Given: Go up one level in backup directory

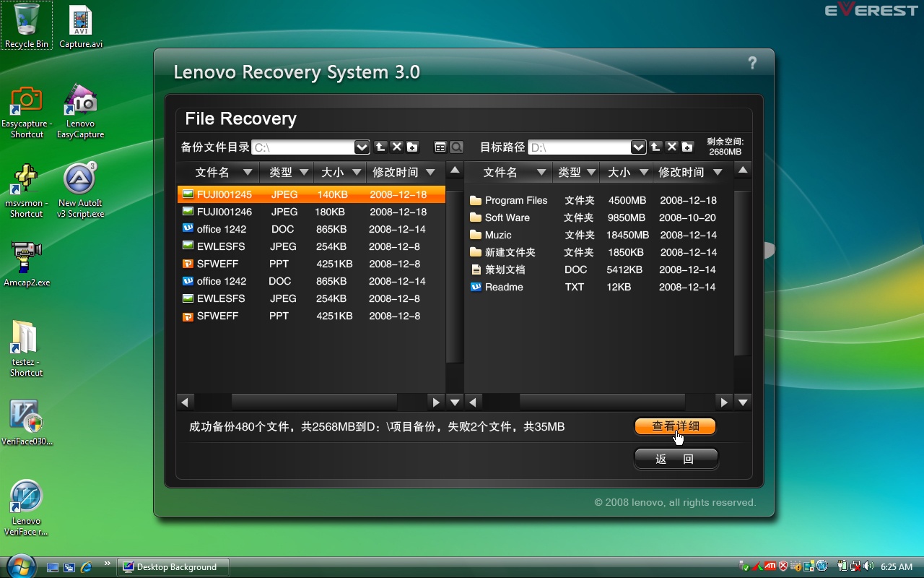Looking at the screenshot, I should pyautogui.click(x=380, y=147).
